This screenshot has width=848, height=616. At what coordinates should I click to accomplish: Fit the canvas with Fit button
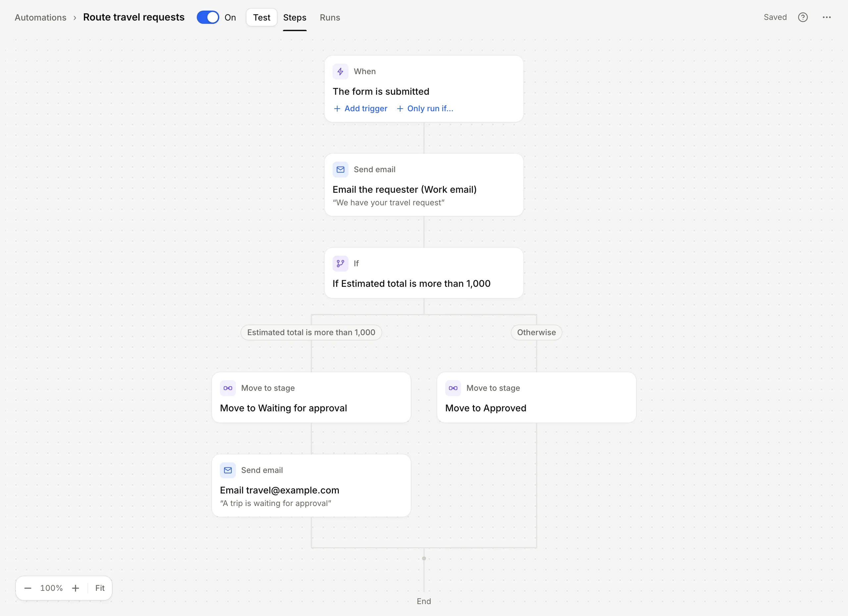click(100, 588)
